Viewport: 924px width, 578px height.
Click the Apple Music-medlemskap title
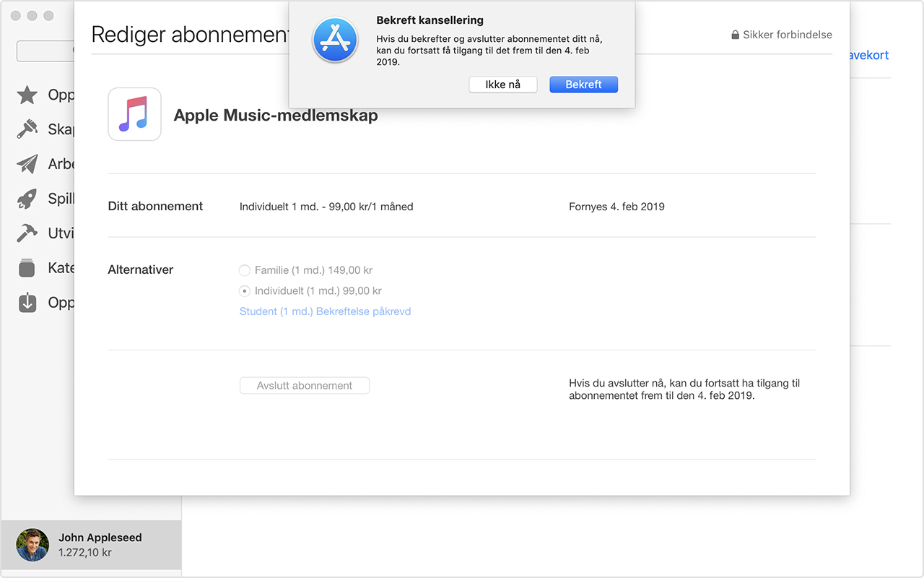point(276,116)
